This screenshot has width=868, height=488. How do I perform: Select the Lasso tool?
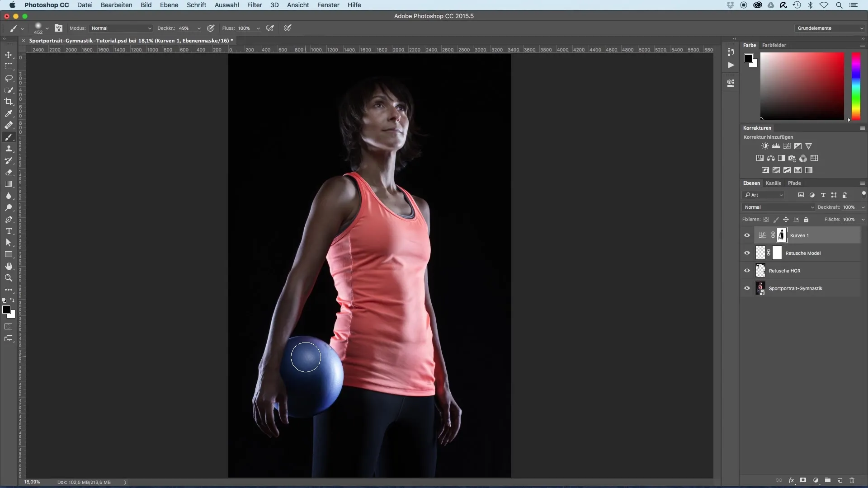click(x=9, y=78)
